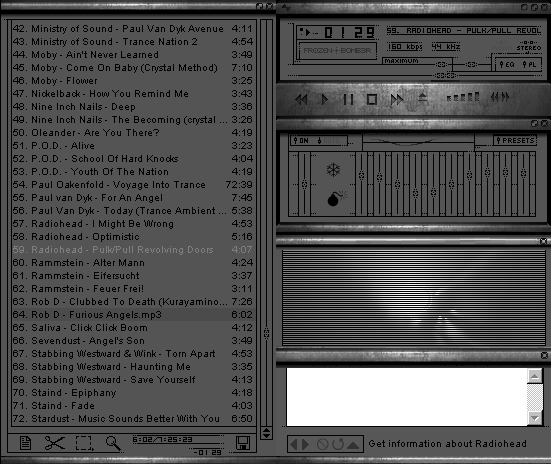
Task: Toggle the PL playlist button
Action: pyautogui.click(x=530, y=65)
